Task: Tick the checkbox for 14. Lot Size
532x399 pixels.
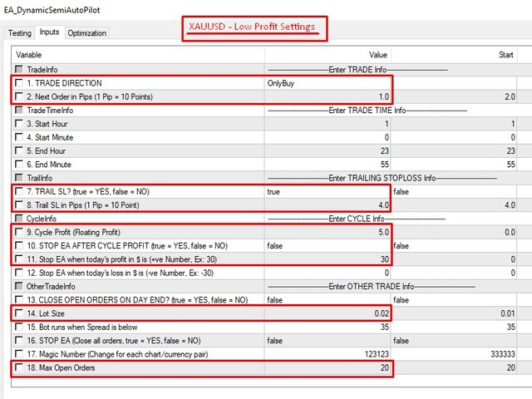Action: [x=19, y=313]
